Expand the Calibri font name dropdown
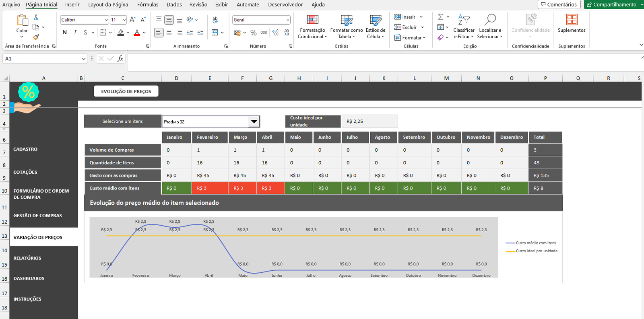 pos(106,20)
